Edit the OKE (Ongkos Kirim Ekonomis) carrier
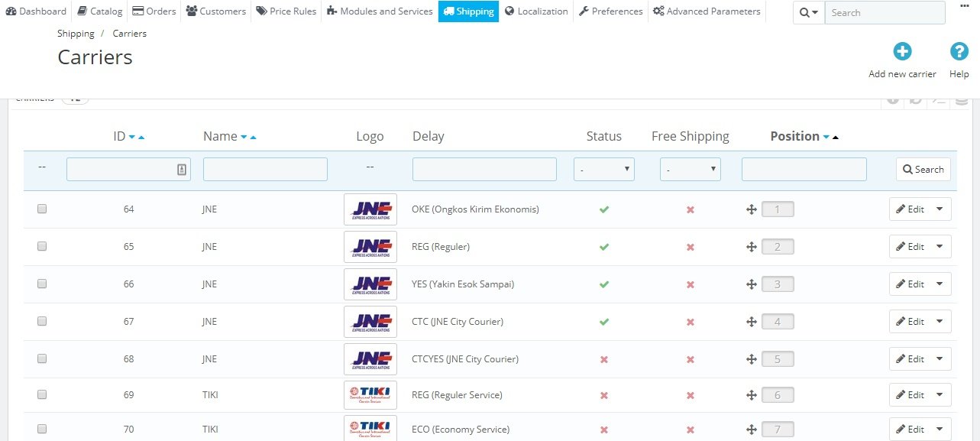980x441 pixels. coord(910,209)
